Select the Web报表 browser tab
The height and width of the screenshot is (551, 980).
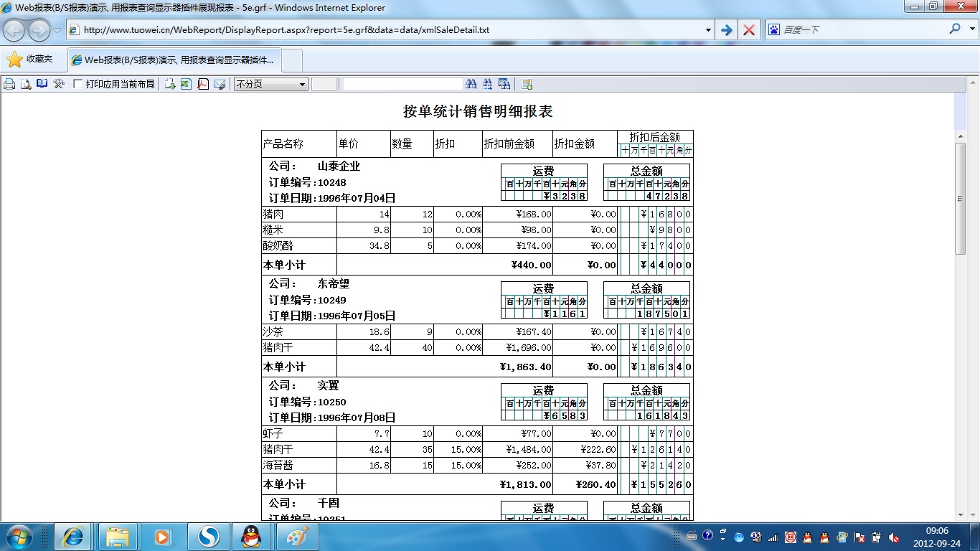(174, 60)
